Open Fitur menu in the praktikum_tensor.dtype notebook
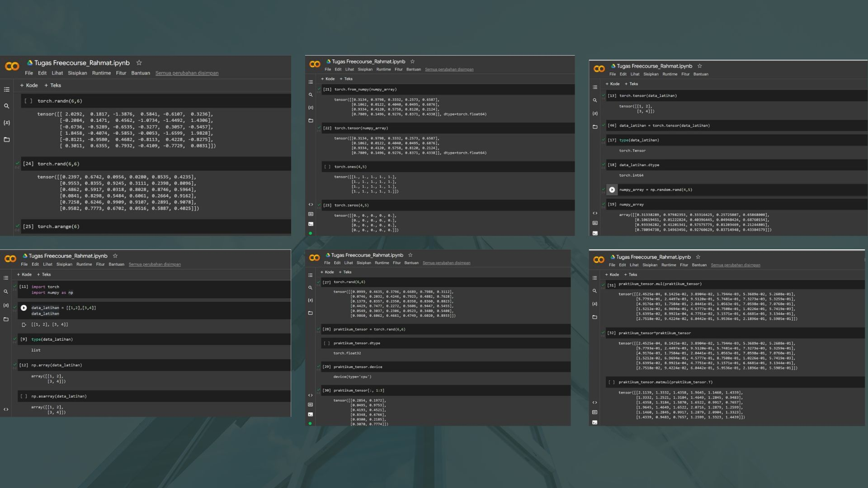This screenshot has height=488, width=868. (x=396, y=263)
